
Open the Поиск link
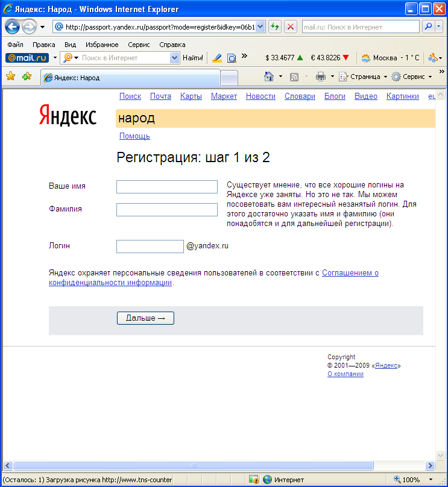click(x=130, y=96)
